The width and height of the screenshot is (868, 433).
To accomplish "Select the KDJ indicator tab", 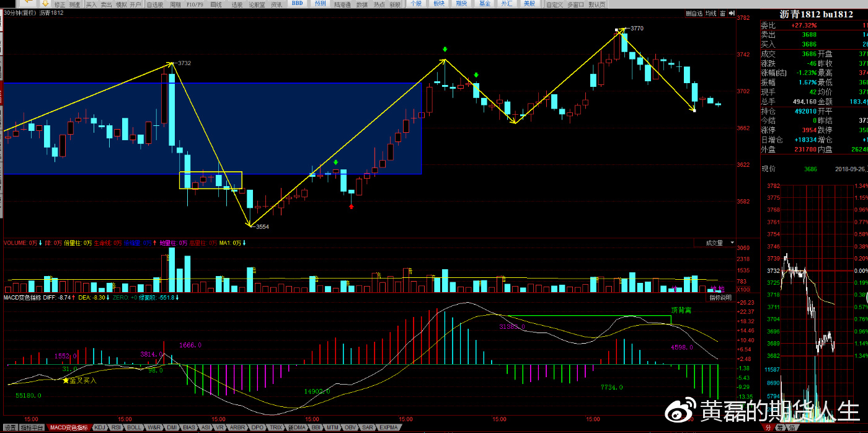I will point(99,427).
